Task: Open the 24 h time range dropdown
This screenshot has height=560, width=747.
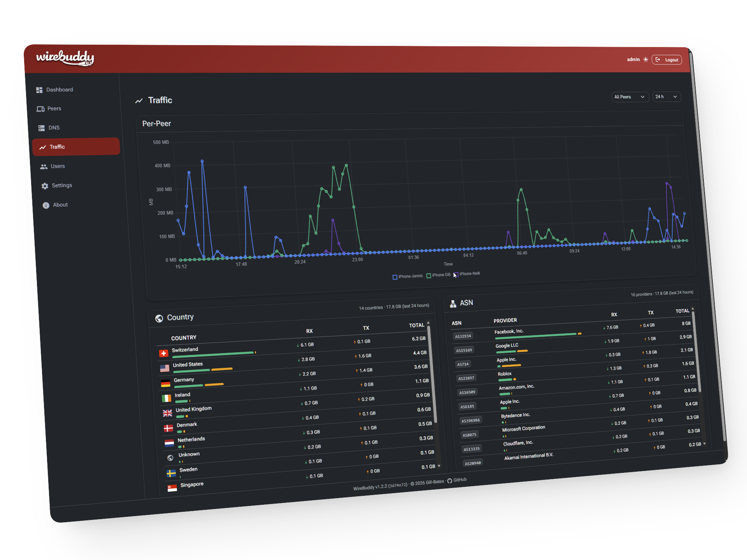Action: pyautogui.click(x=666, y=97)
